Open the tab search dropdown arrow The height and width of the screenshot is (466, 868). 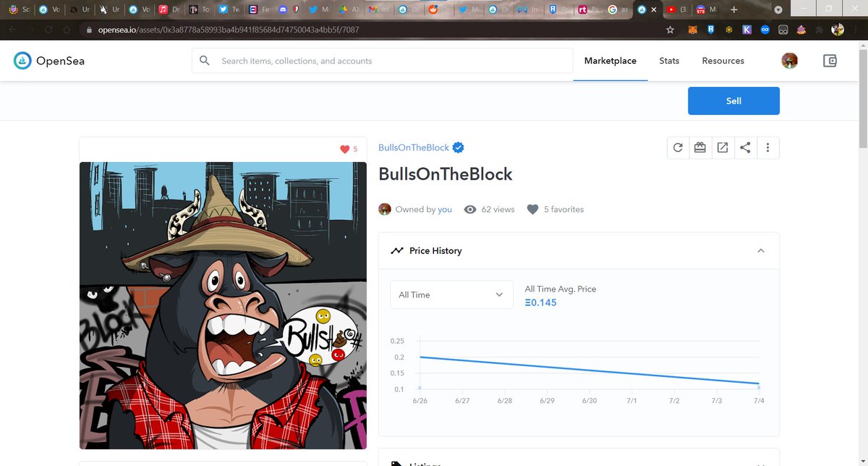click(x=778, y=10)
